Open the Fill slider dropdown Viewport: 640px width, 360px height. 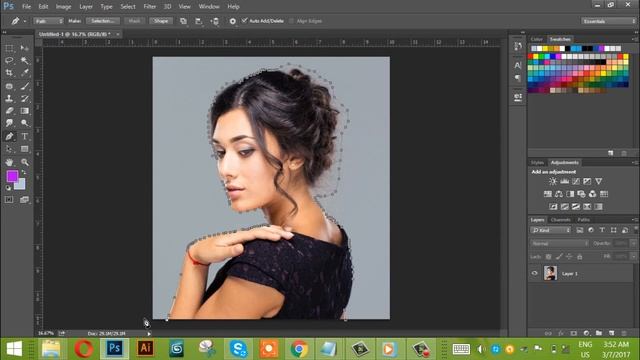coord(633,256)
